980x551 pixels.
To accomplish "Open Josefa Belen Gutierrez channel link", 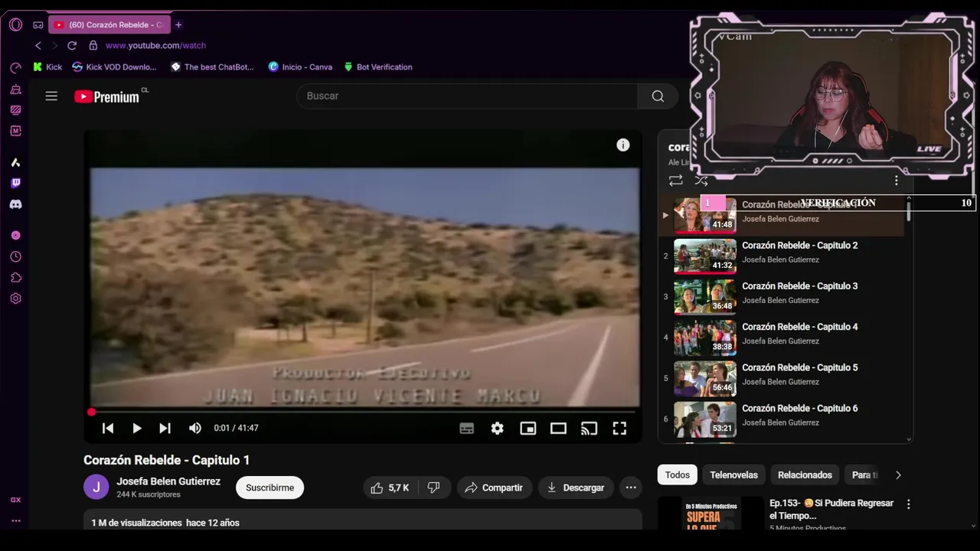I will (168, 481).
